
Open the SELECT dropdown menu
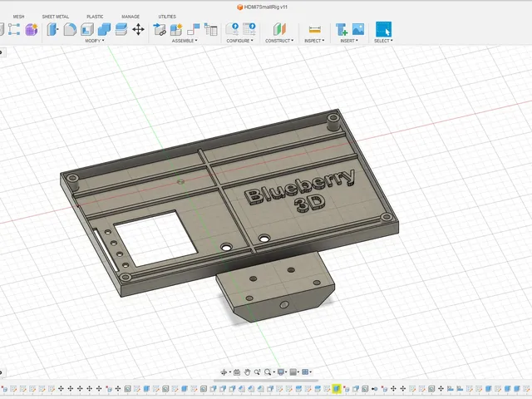383,41
